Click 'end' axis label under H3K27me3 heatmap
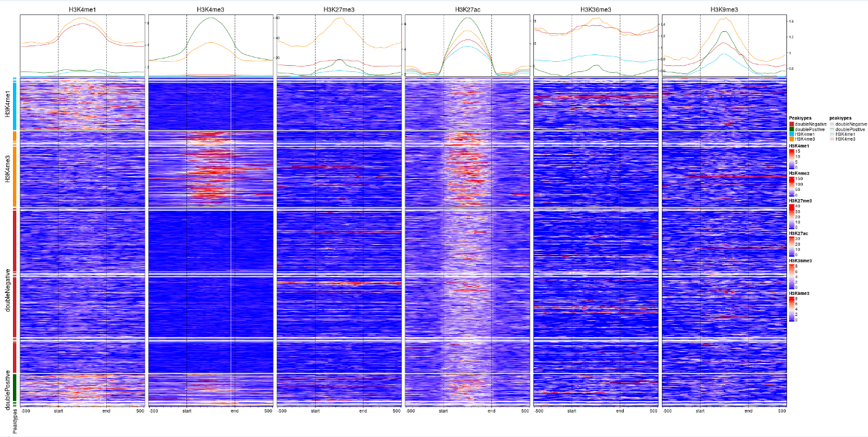Viewport: 868px width, 437px height. [363, 411]
